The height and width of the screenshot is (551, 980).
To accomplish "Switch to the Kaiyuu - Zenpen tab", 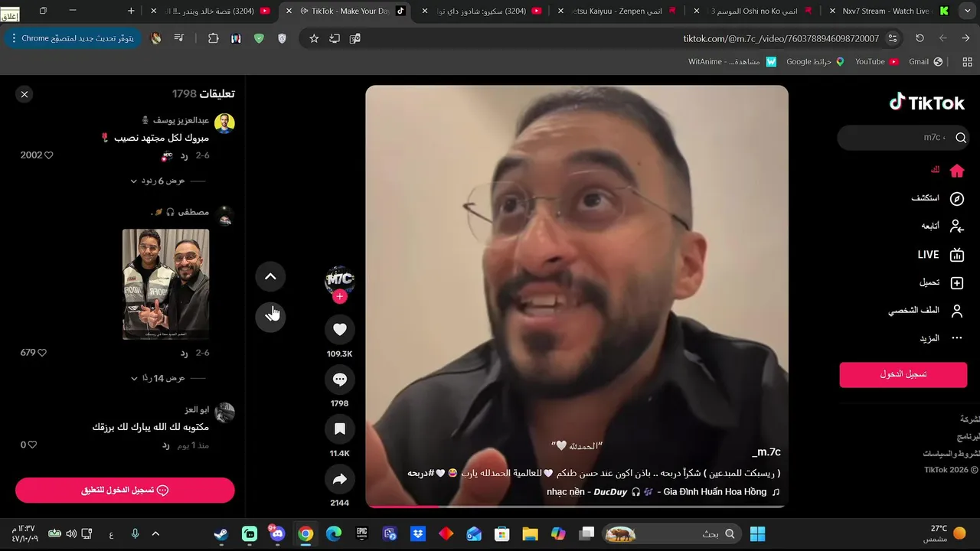I will (616, 11).
